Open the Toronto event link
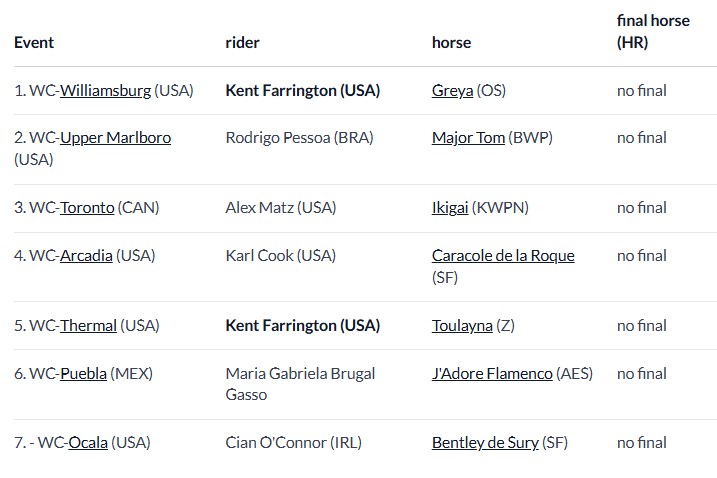This screenshot has height=478, width=717. coord(87,208)
